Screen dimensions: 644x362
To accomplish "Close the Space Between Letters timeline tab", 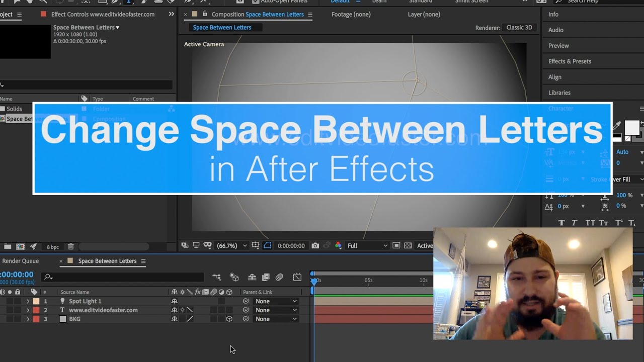I will 61,261.
